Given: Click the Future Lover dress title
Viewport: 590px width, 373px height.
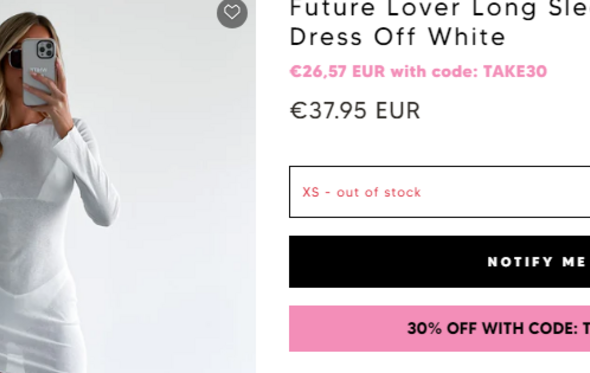Looking at the screenshot, I should point(439,23).
